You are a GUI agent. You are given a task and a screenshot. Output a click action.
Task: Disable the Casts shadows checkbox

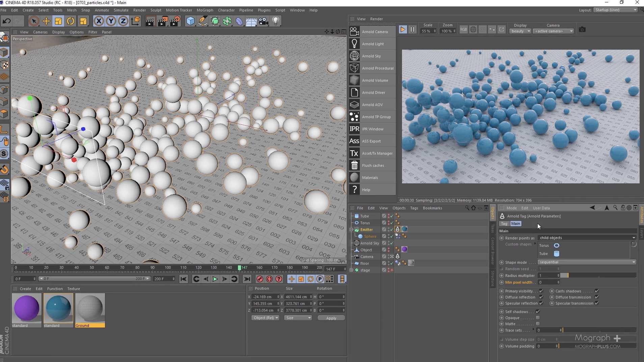(x=597, y=291)
